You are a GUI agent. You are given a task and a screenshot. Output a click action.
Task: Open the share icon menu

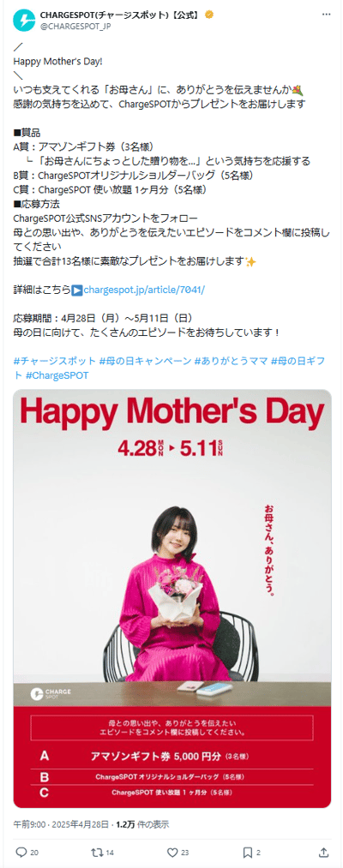[323, 852]
